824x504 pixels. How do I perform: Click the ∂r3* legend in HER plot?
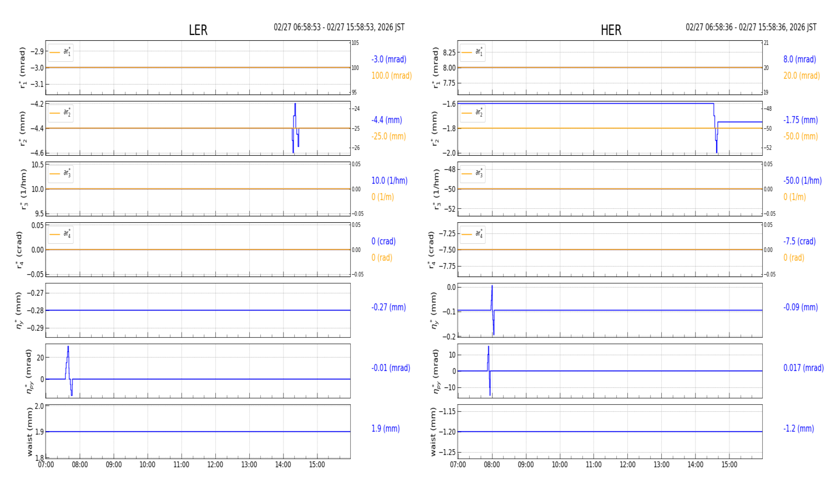pyautogui.click(x=472, y=174)
